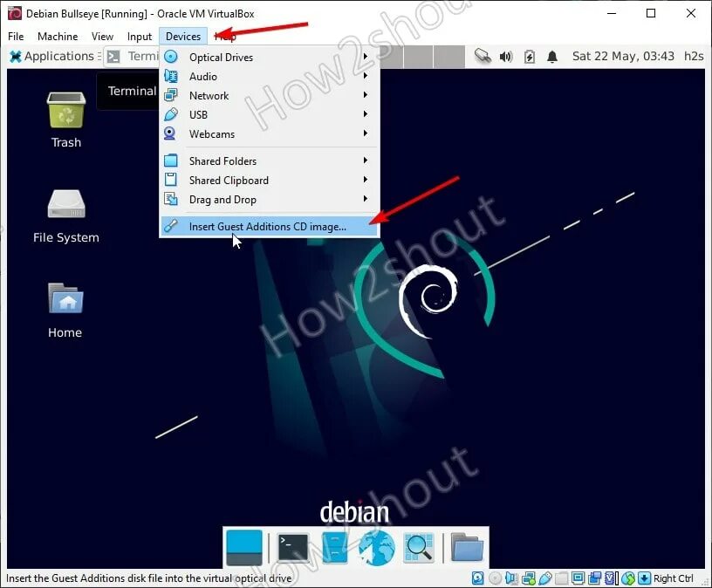Click the Show Desktop dock icon

tap(243, 548)
